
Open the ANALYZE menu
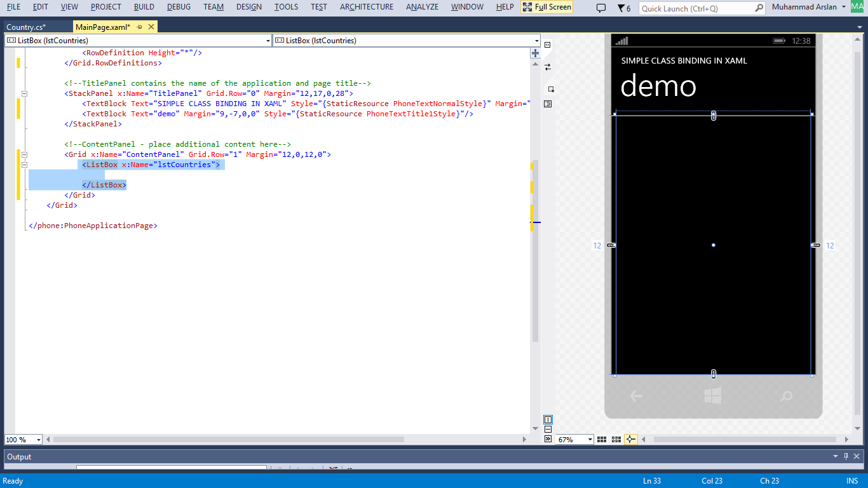coord(422,7)
